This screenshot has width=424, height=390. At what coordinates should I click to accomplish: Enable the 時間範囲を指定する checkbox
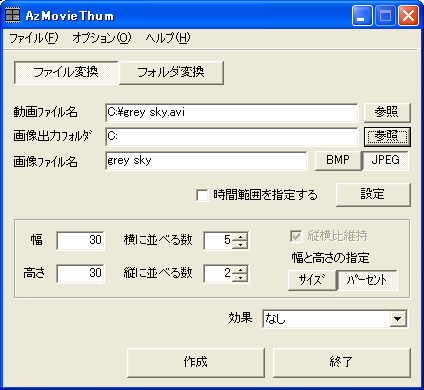pyautogui.click(x=202, y=195)
